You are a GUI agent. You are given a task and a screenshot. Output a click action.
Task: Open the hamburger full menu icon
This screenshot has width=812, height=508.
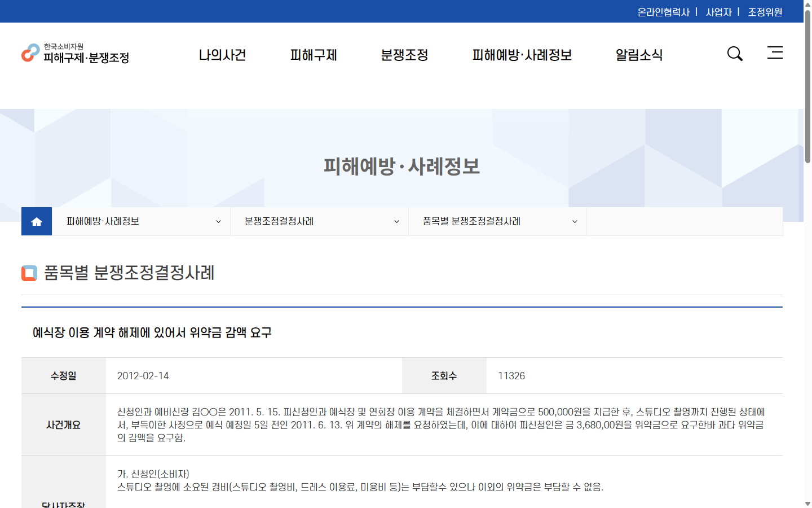point(775,52)
